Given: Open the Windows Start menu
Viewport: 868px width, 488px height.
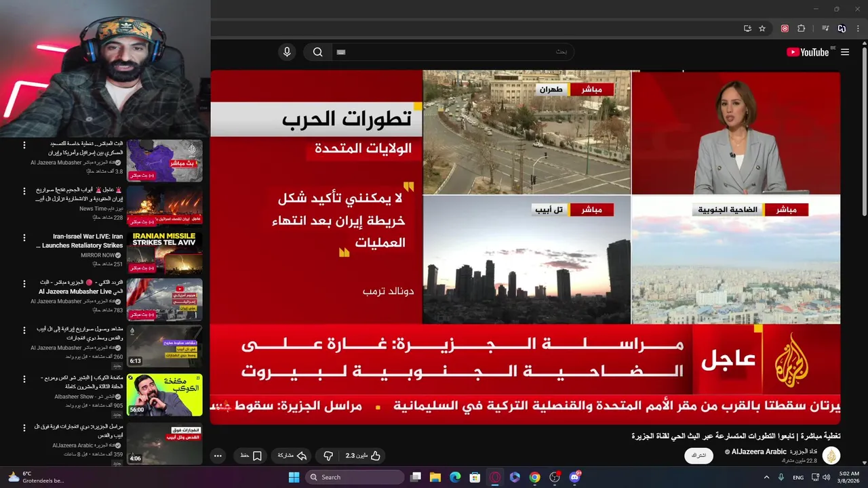Looking at the screenshot, I should [x=294, y=477].
